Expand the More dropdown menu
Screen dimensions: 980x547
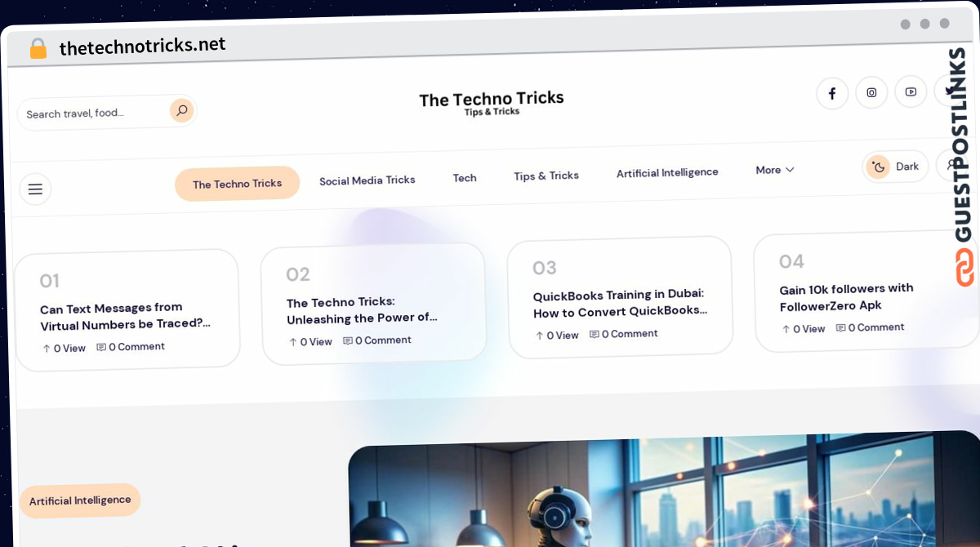point(775,170)
